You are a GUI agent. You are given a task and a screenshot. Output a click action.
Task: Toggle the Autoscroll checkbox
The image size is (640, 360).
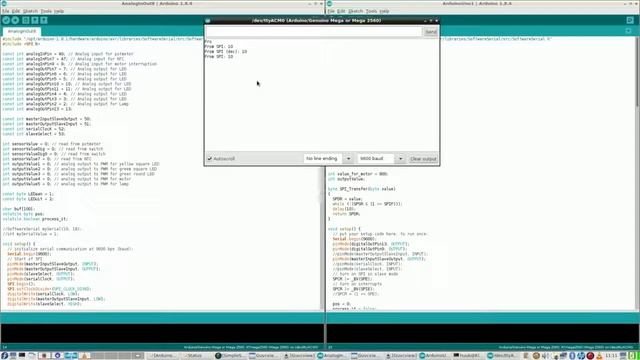coord(210,158)
